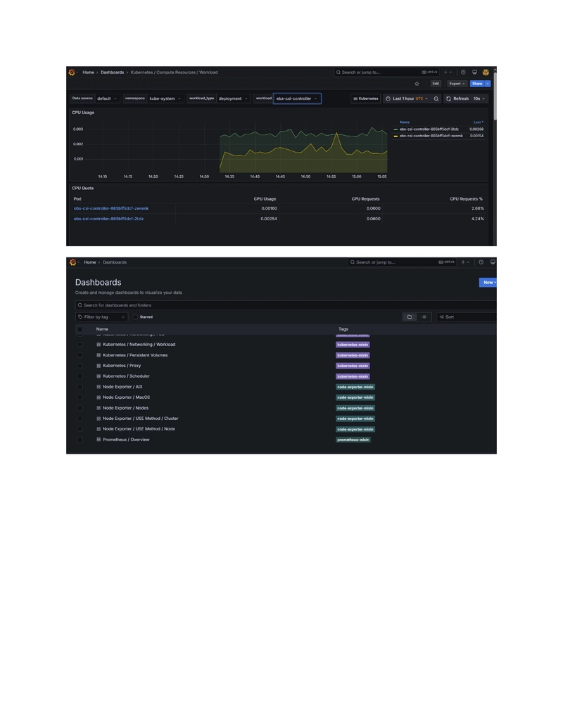Click the dashboard icon beside Kubernetes / Persistent Volumes
Image resolution: width=563 pixels, height=728 pixels.
pos(99,355)
